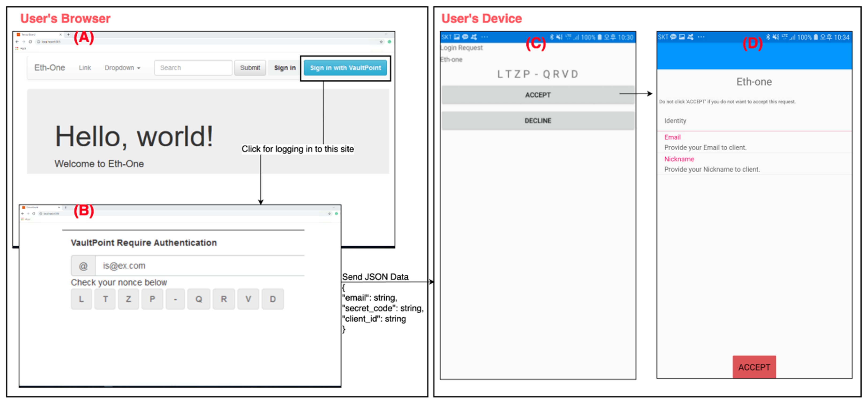The width and height of the screenshot is (868, 408).
Task: Click the Search input field
Action: point(193,68)
